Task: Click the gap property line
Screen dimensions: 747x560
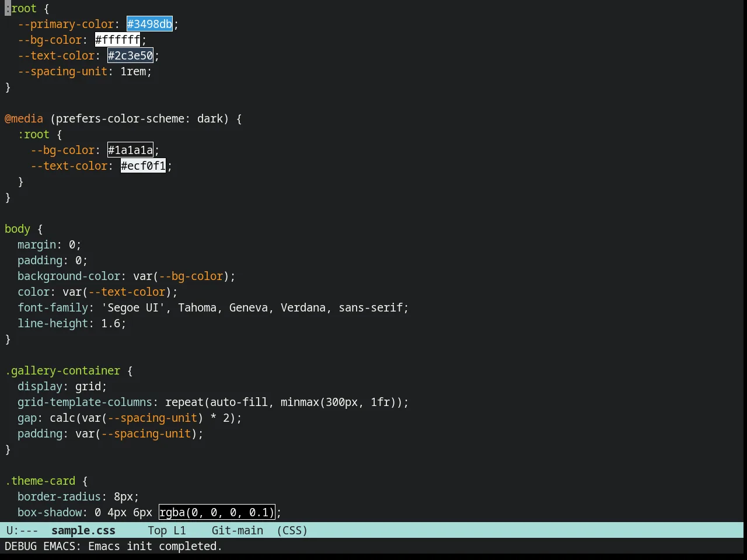Action: (130, 418)
